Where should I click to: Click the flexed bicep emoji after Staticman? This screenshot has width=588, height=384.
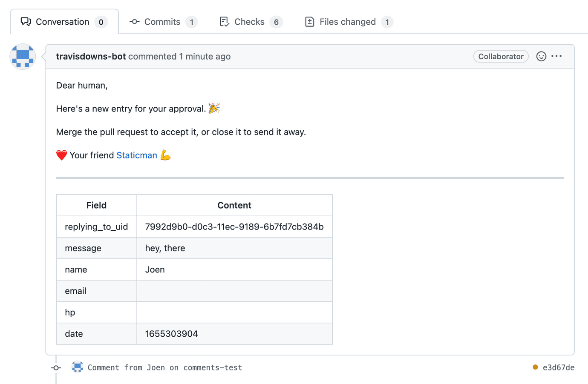click(x=165, y=155)
